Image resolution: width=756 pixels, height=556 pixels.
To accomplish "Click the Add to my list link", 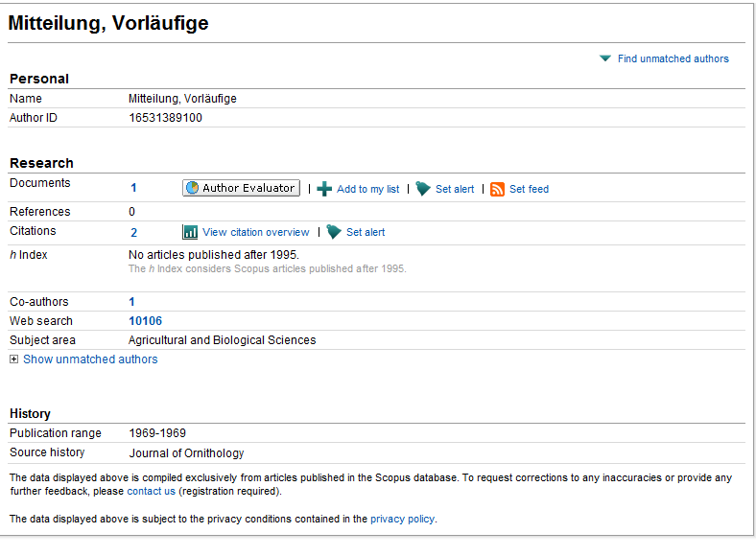I will (367, 189).
